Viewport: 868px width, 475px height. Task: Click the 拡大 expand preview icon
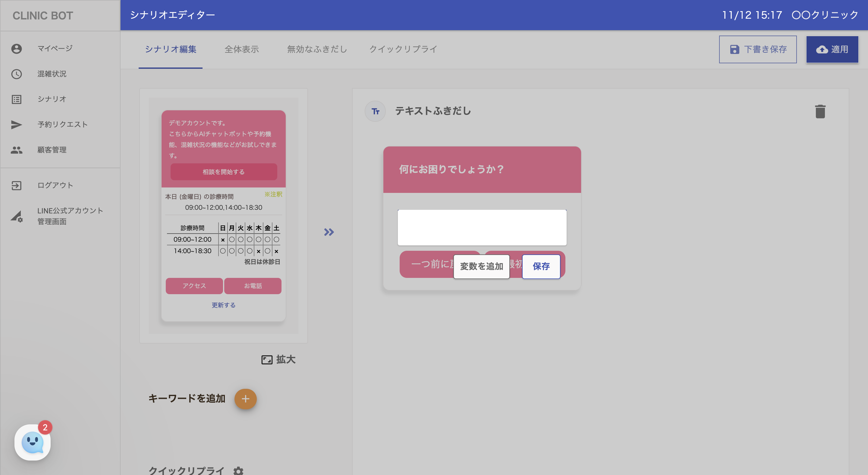[x=267, y=360]
